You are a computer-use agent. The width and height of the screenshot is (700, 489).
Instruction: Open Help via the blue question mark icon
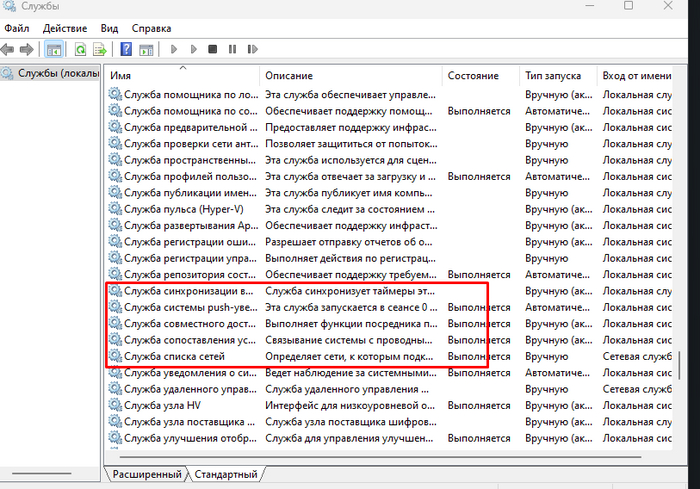(x=126, y=49)
